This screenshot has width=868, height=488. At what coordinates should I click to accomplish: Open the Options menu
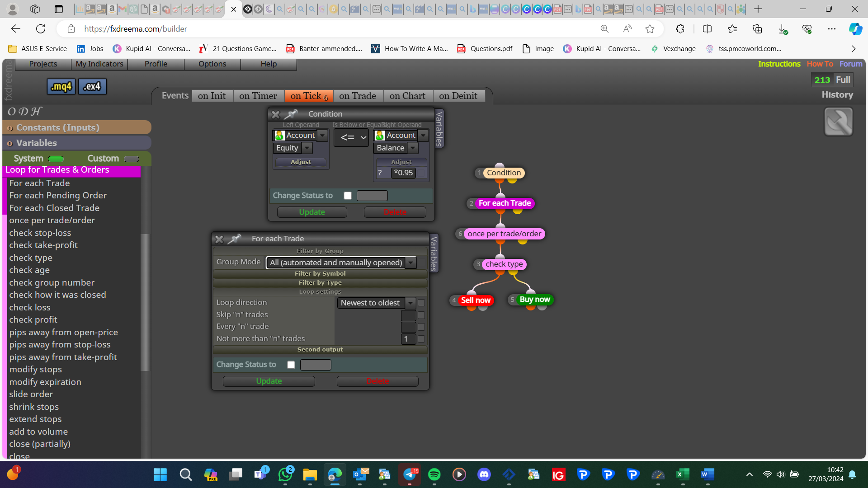coord(212,64)
